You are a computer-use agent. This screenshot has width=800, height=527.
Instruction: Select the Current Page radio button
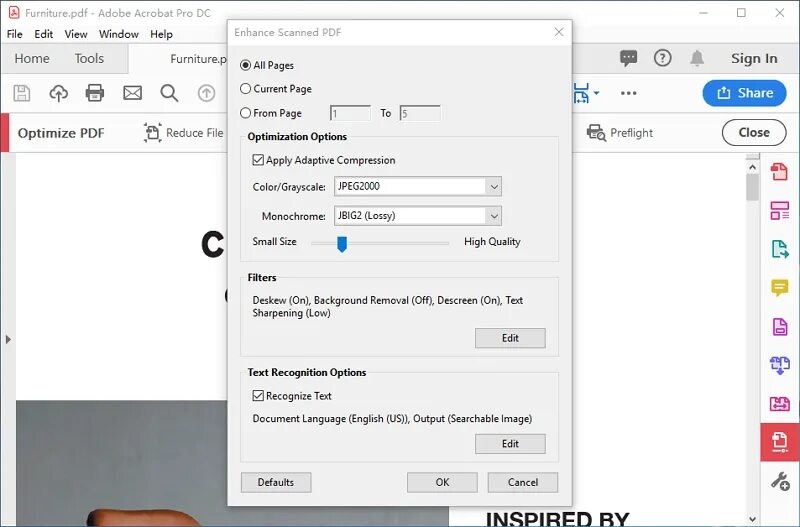(245, 89)
